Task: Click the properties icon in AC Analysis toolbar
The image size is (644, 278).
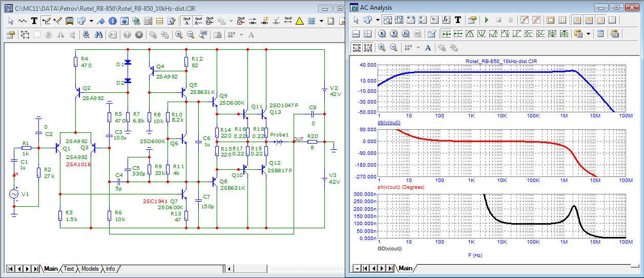Action: point(472,20)
